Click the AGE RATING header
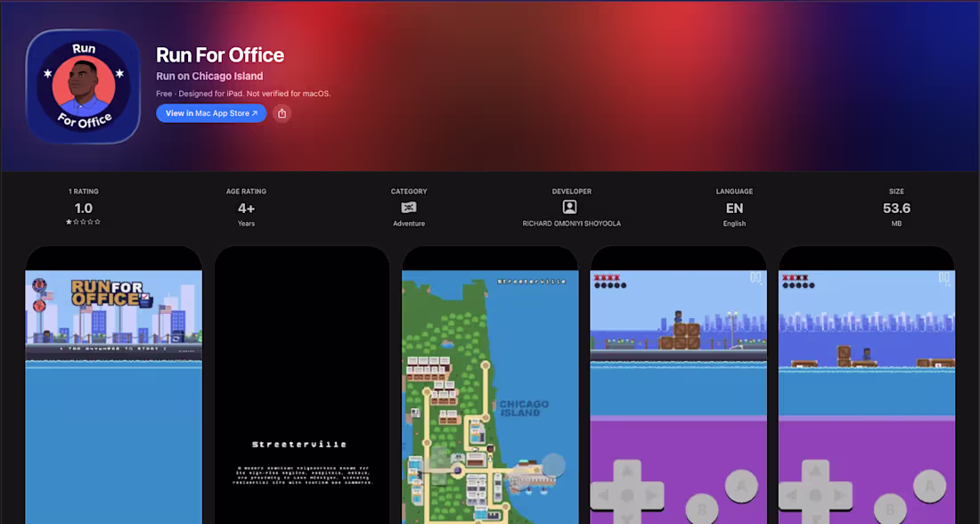 [246, 192]
